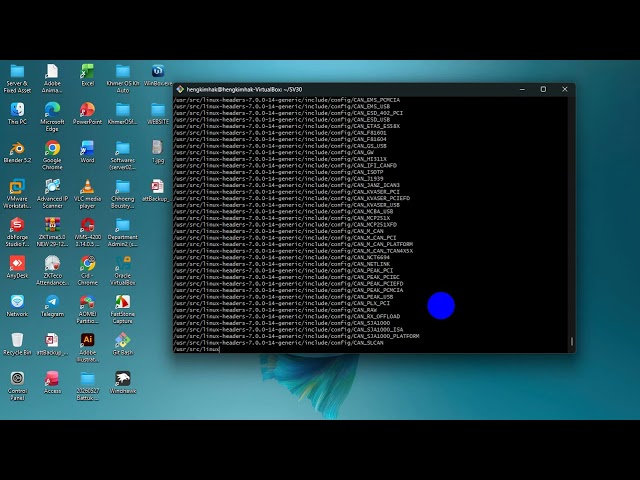Open the Network desktop icon

[17, 306]
